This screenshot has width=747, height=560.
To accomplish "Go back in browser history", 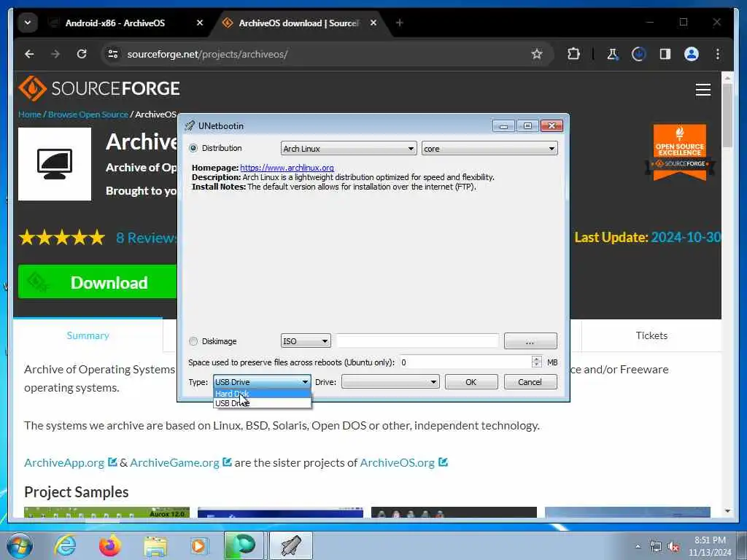I will 29,54.
